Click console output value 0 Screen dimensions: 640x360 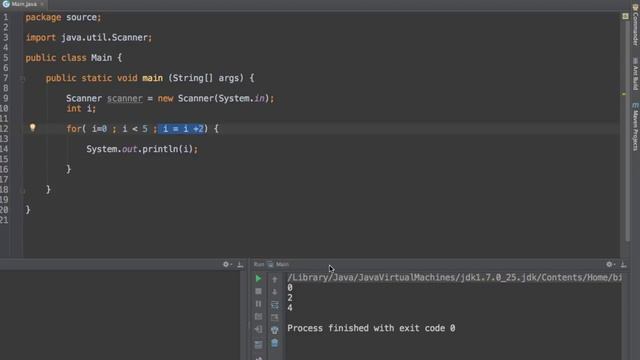point(290,288)
